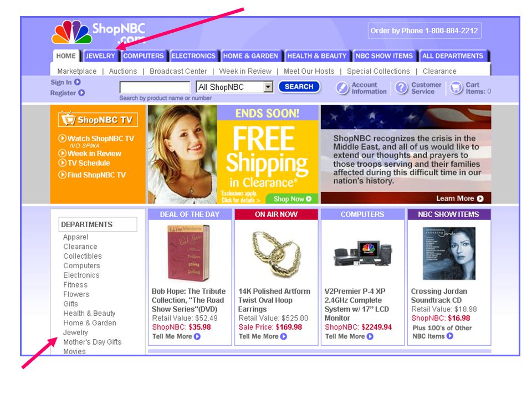The image size is (532, 399).
Task: Click Electronics in the Departments list
Action: pyautogui.click(x=81, y=275)
